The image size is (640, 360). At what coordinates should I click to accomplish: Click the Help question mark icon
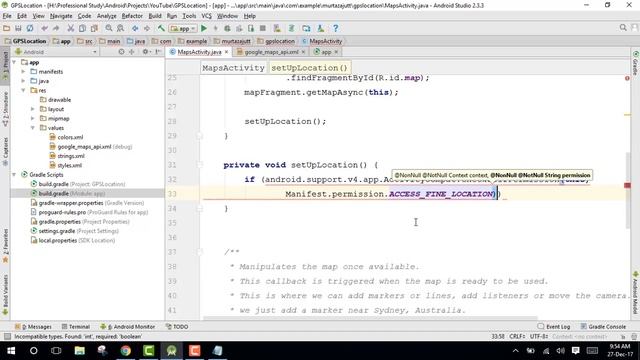pos(336,29)
